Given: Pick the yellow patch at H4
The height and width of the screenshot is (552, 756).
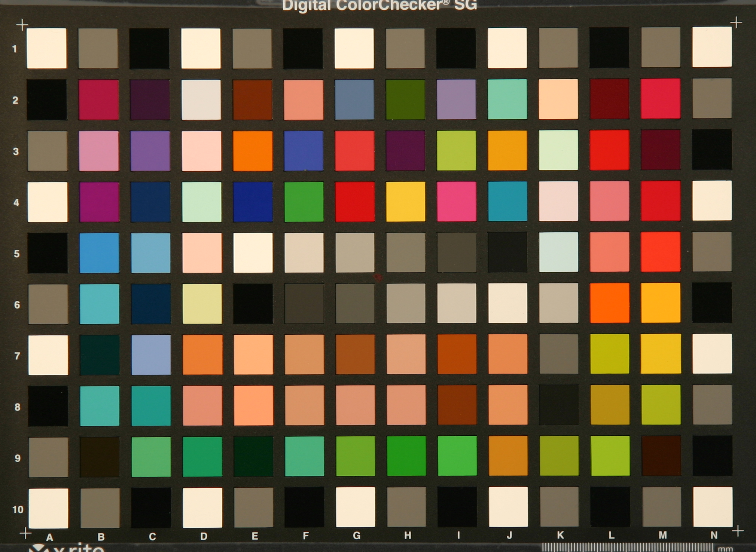Looking at the screenshot, I should (406, 202).
